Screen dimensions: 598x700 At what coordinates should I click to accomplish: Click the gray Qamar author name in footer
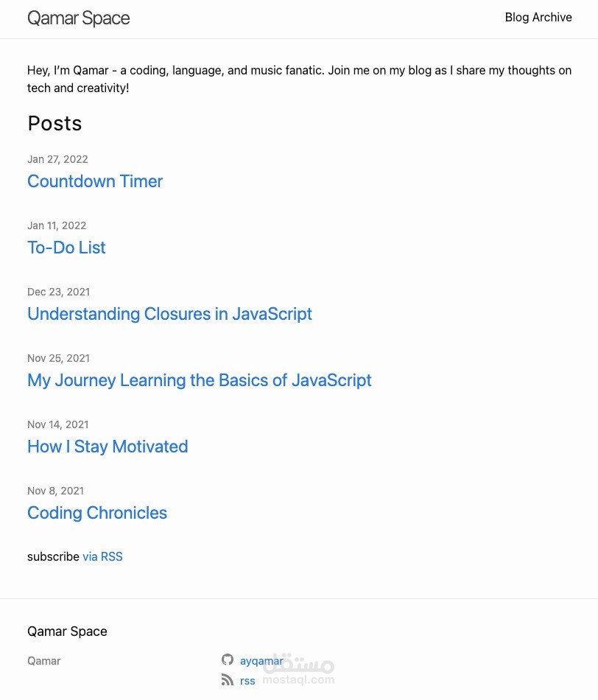44,661
